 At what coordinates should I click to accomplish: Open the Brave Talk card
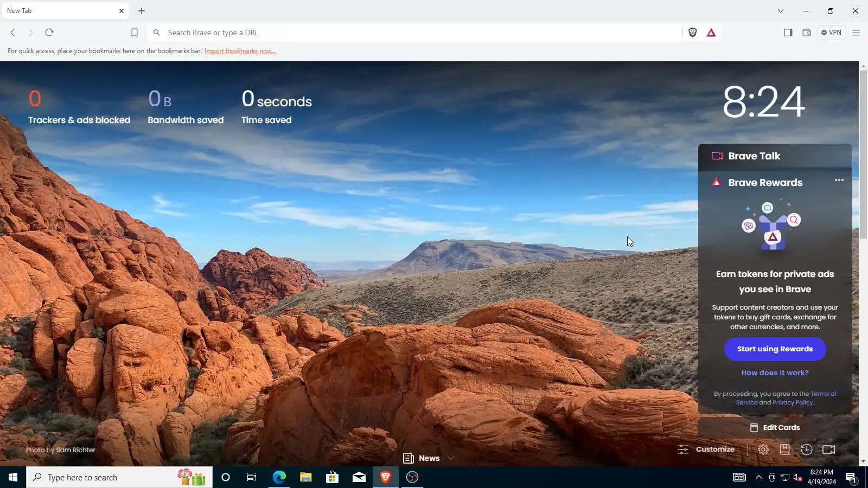[x=775, y=156]
